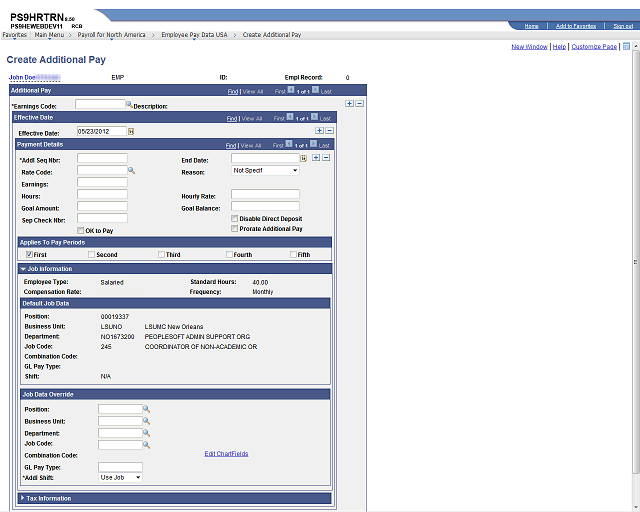Focus the Addl Seq Nbr field
Image resolution: width=640 pixels, height=512 pixels.
[x=102, y=158]
